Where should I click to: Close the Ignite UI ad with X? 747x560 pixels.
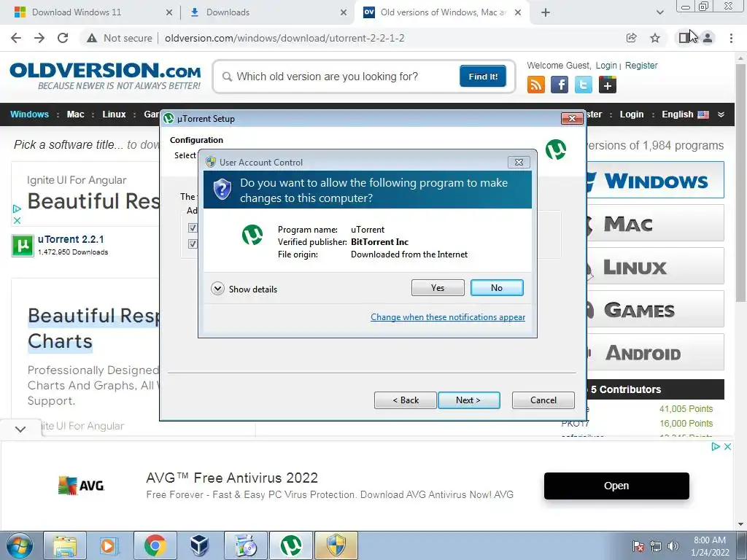click(x=17, y=220)
